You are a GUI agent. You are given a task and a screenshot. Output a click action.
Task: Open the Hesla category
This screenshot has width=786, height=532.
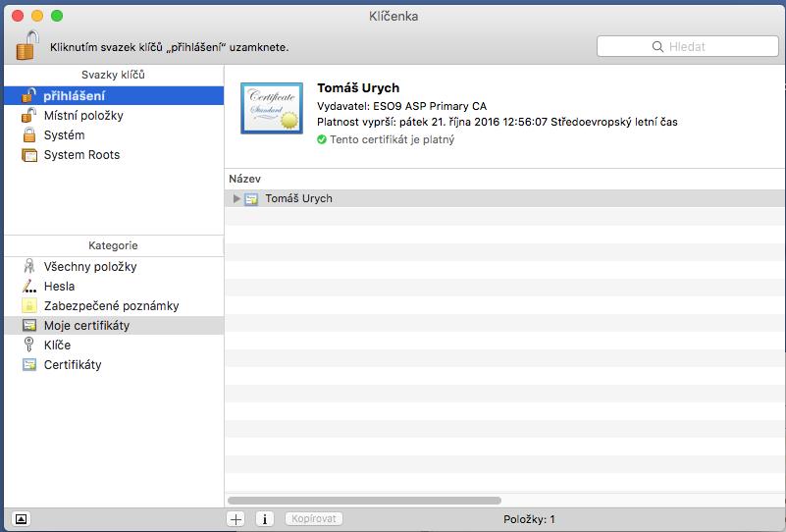114,286
